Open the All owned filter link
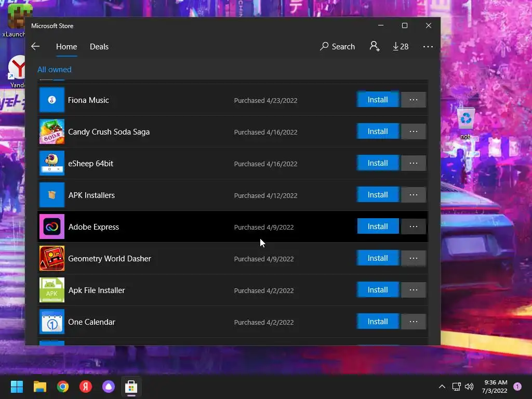Viewport: 532px width, 399px height. (x=54, y=70)
